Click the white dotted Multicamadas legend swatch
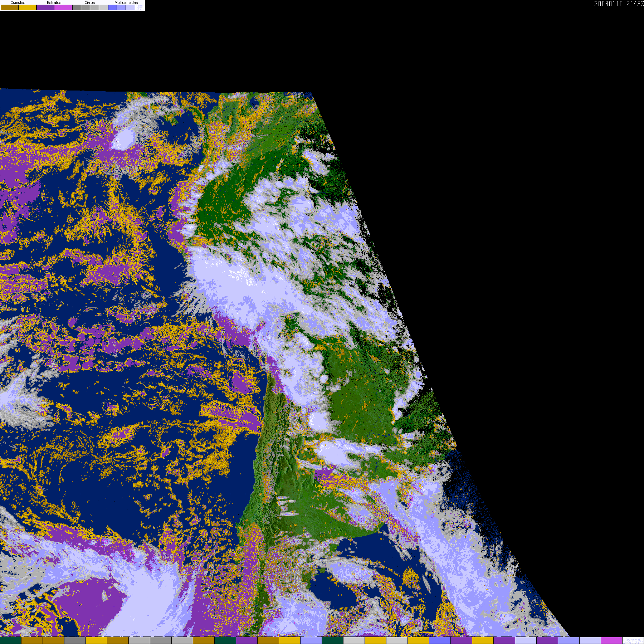This screenshot has width=644, height=644. click(x=140, y=8)
